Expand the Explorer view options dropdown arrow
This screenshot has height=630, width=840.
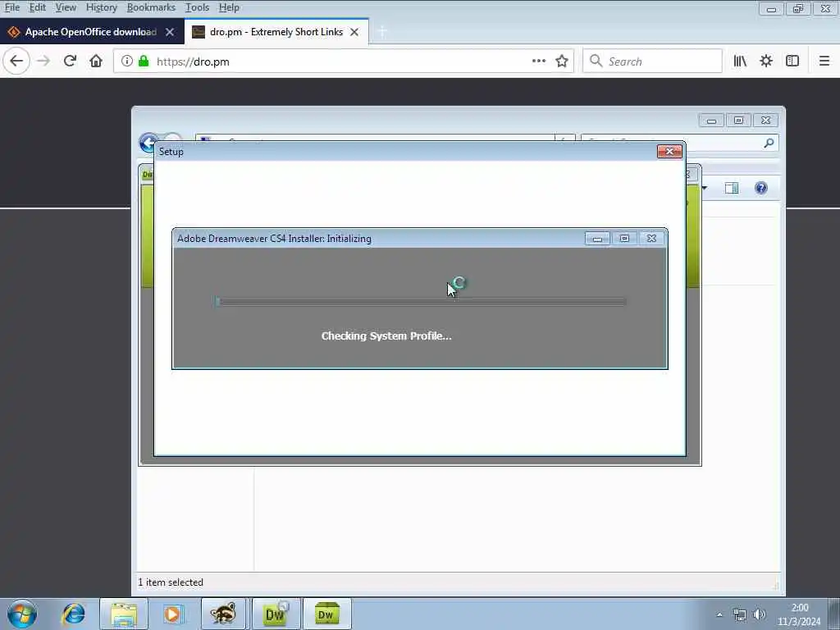(705, 188)
